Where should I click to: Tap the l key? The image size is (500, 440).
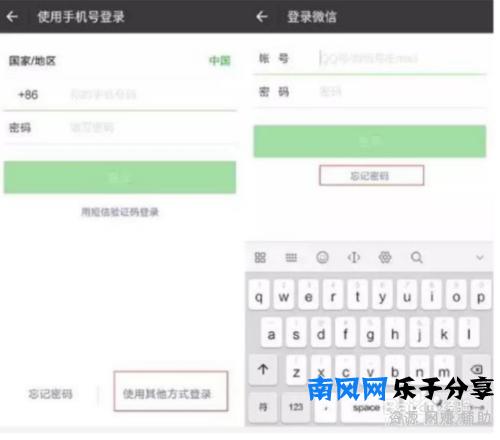[469, 333]
